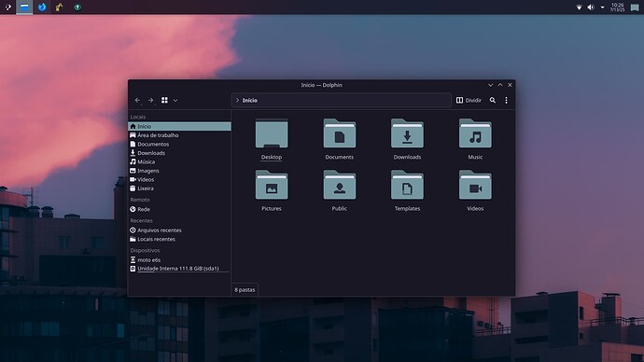The image size is (644, 362).
Task: Open Locais recentes in the sidebar
Action: click(x=179, y=239)
